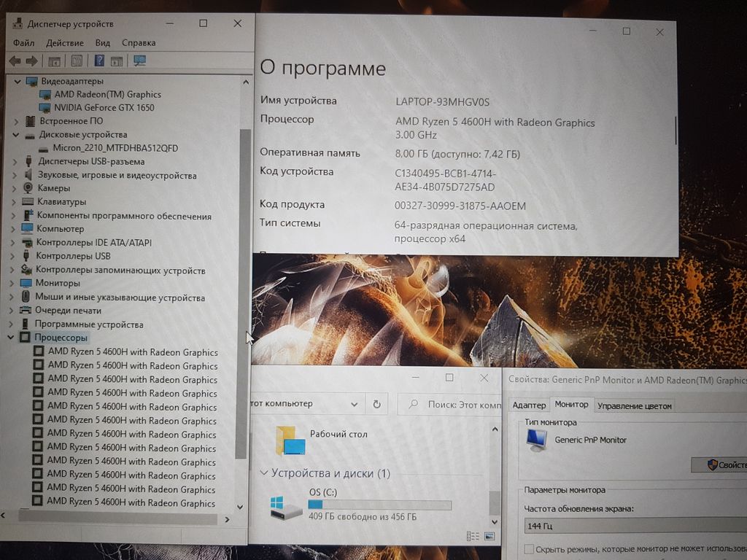Open the OS (C:) drive icon
Screen dimensions: 747x560
[x=286, y=507]
